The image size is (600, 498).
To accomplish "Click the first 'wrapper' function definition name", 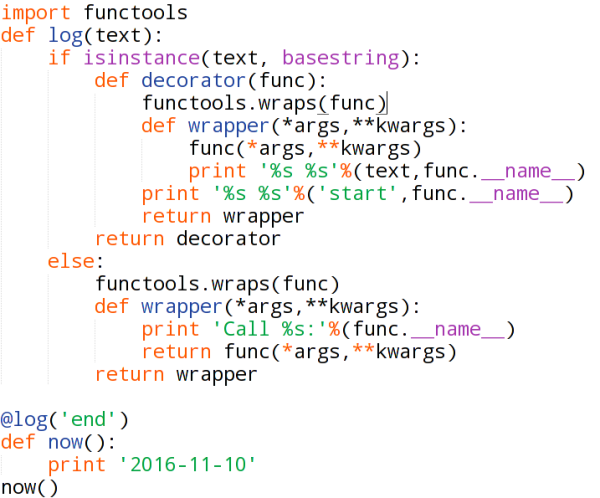I will [228, 126].
